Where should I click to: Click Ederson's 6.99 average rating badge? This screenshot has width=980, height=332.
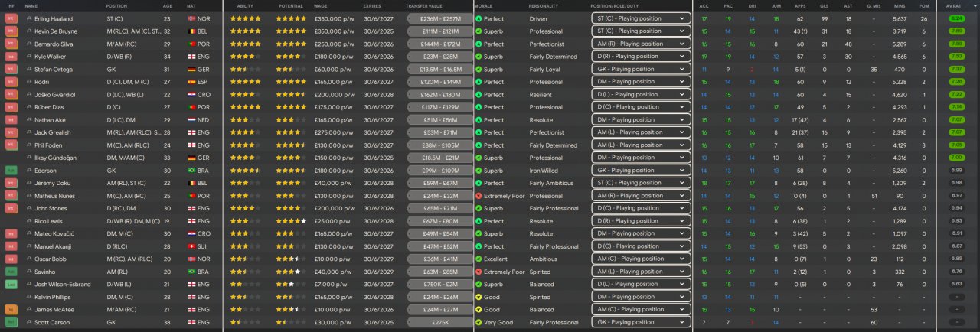click(956, 171)
